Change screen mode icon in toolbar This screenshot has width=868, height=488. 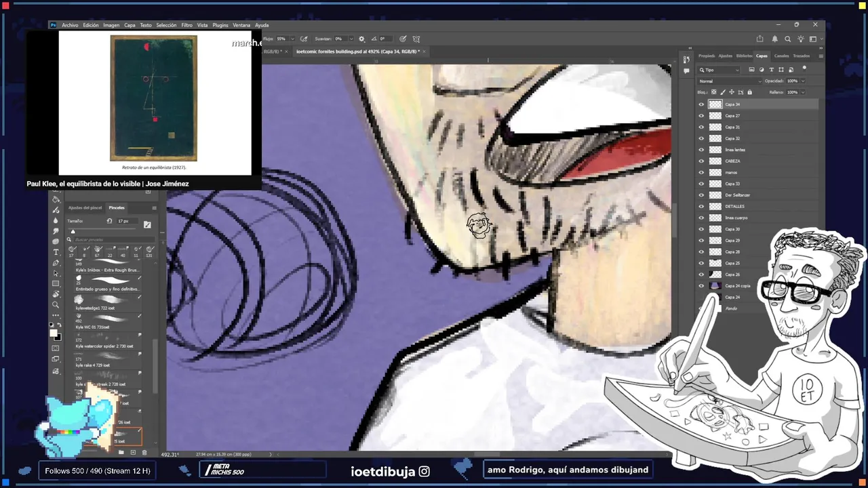56,359
